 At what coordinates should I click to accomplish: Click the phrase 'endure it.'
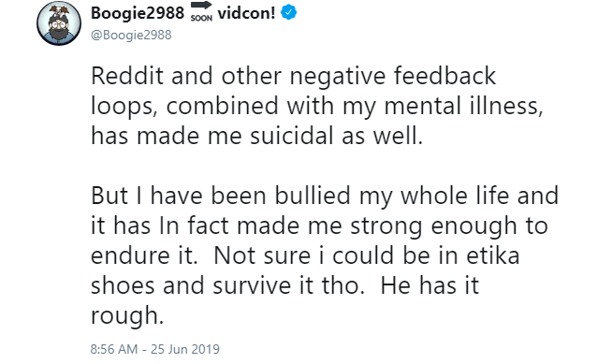(x=144, y=255)
